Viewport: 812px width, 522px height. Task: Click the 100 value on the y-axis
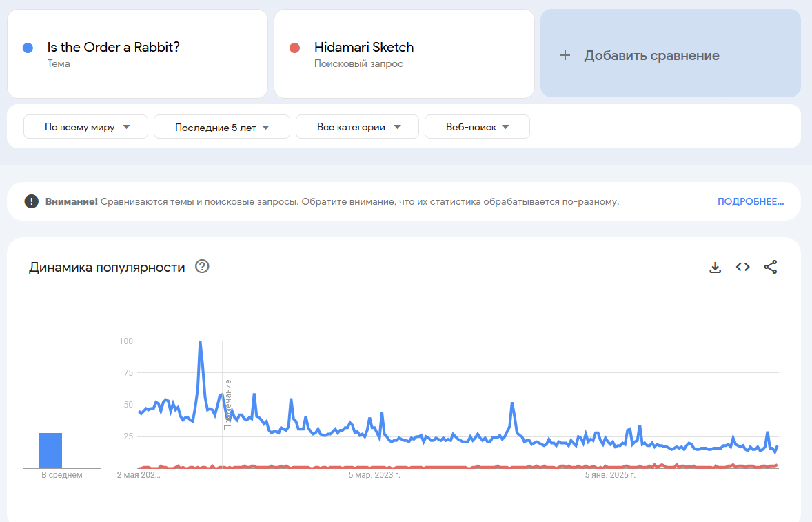click(x=126, y=341)
